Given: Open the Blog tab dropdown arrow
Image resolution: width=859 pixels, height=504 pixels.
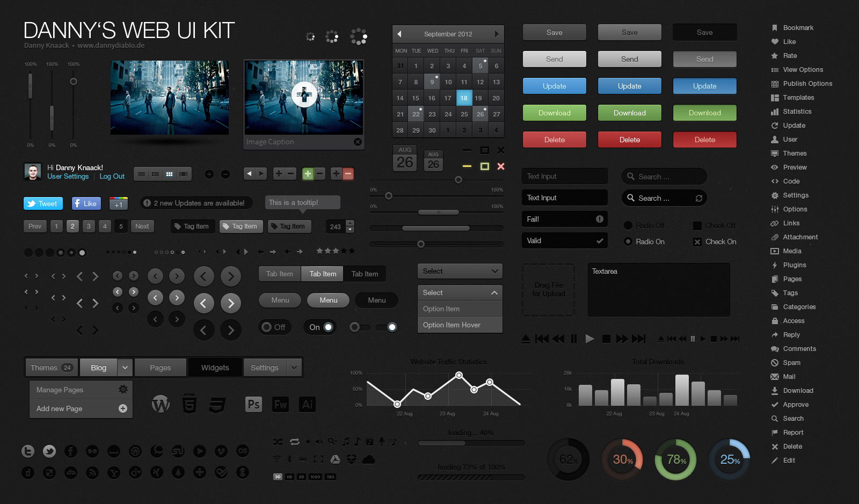Looking at the screenshot, I should coord(125,368).
